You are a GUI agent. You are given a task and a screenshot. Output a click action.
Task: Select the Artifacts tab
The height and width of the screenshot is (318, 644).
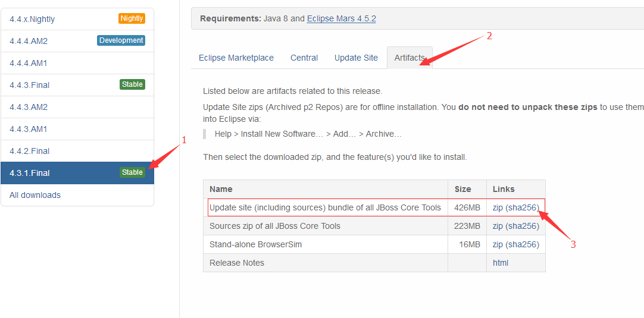(409, 58)
